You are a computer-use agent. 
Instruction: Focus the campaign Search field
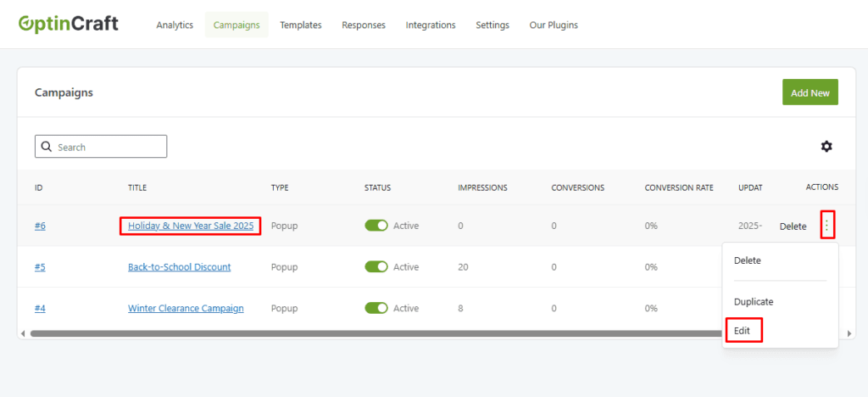click(108, 147)
